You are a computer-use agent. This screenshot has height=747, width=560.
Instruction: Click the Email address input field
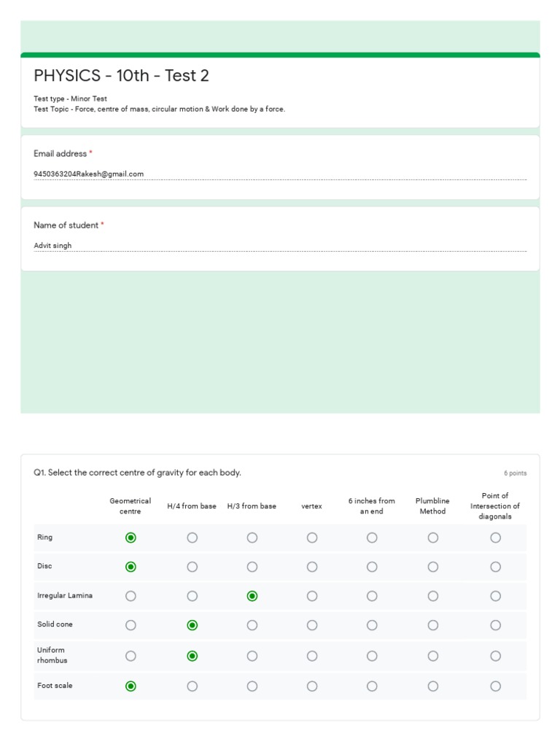(280, 174)
